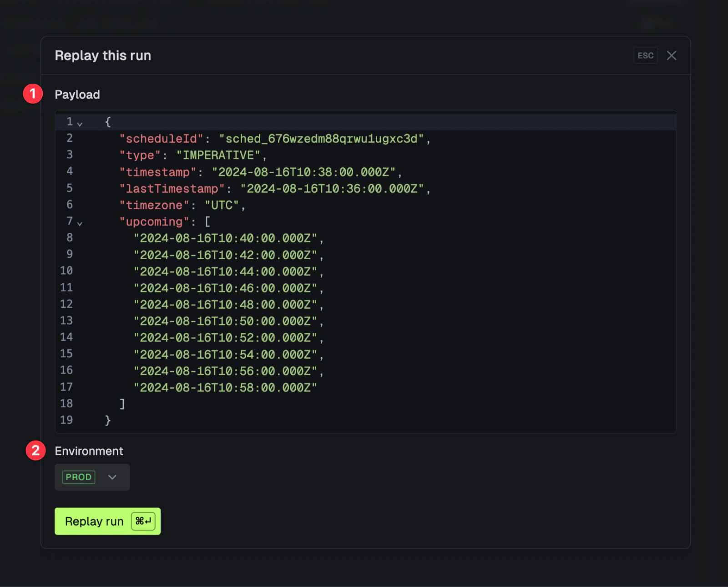
Task: Click the ESC key badge
Action: point(645,55)
